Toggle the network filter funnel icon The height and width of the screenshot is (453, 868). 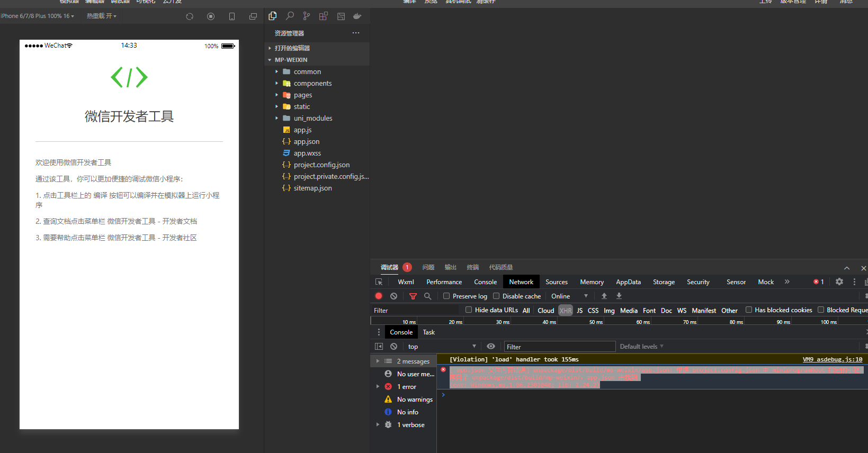point(413,296)
